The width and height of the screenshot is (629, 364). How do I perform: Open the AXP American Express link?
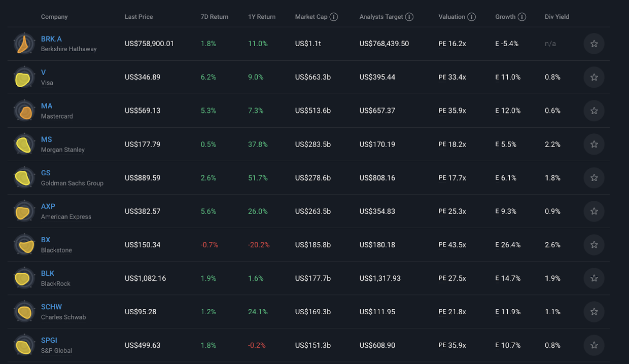pyautogui.click(x=48, y=206)
